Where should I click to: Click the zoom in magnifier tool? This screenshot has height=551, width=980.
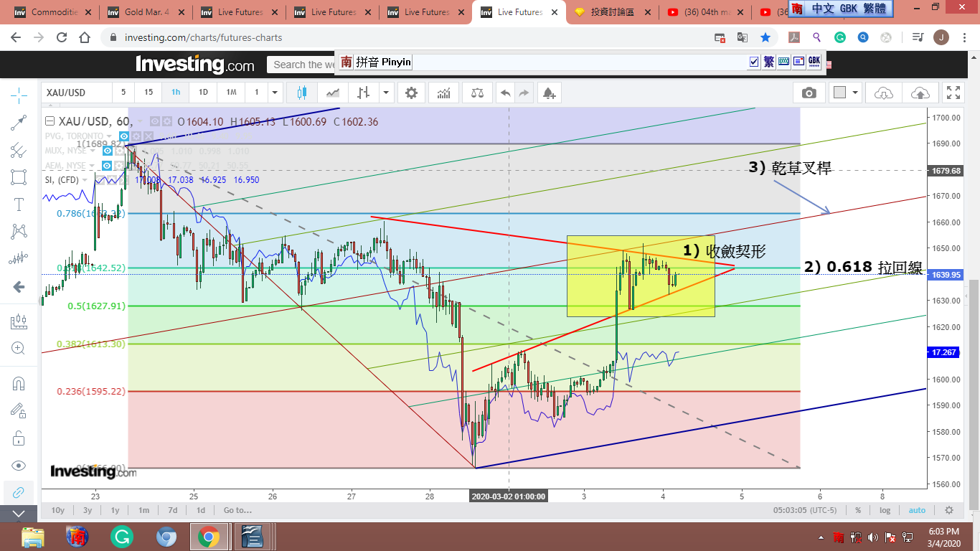[19, 349]
